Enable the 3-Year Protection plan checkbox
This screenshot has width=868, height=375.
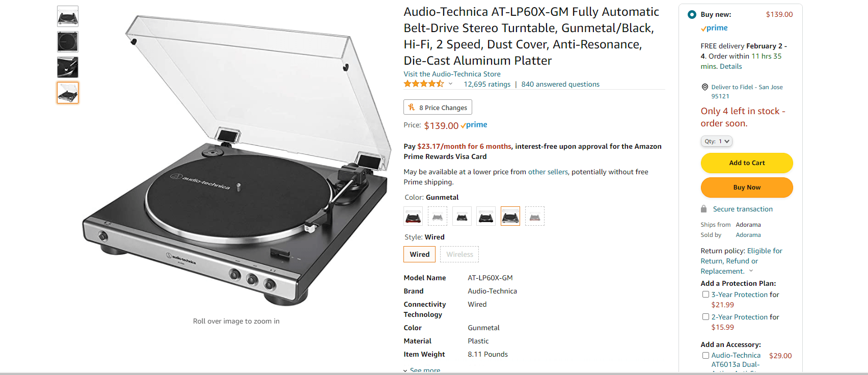point(706,294)
